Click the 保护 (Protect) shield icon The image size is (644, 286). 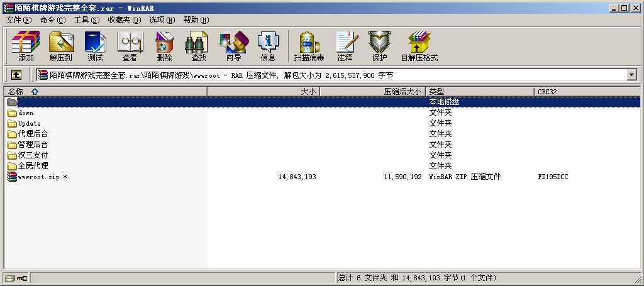coord(379,46)
